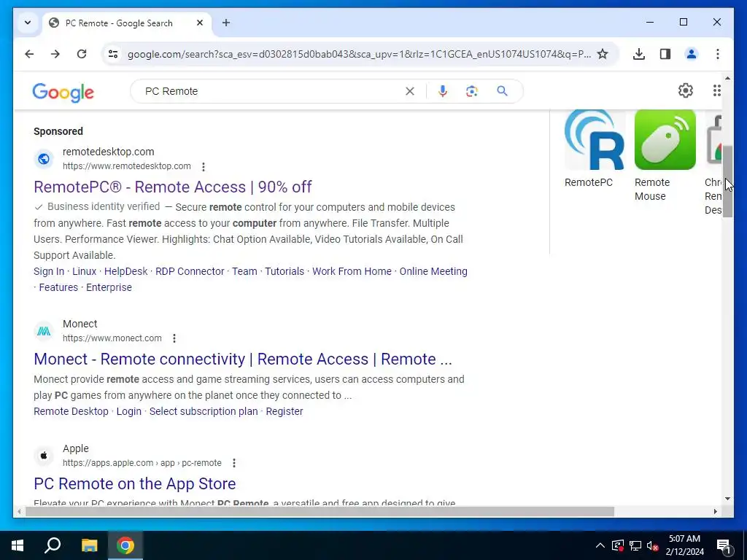Open the Enterprise sitelink
Viewport: 747px width, 560px height.
tap(109, 287)
